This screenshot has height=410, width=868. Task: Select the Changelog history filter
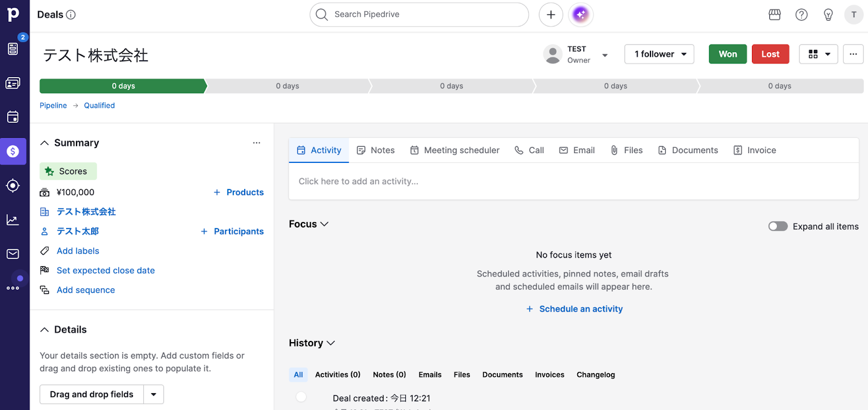tap(595, 375)
